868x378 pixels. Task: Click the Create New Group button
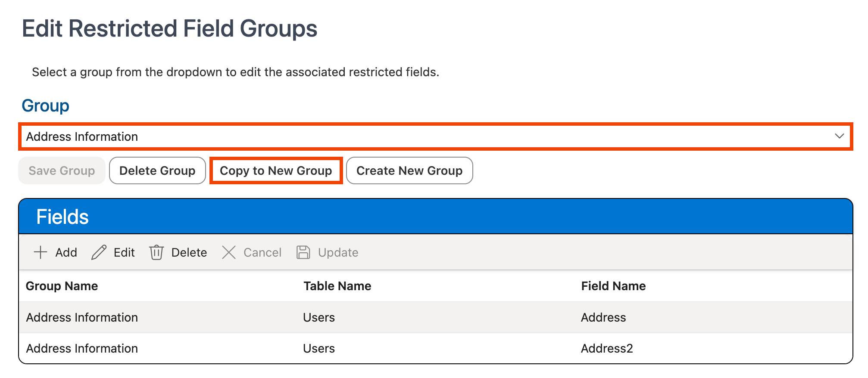coord(409,170)
